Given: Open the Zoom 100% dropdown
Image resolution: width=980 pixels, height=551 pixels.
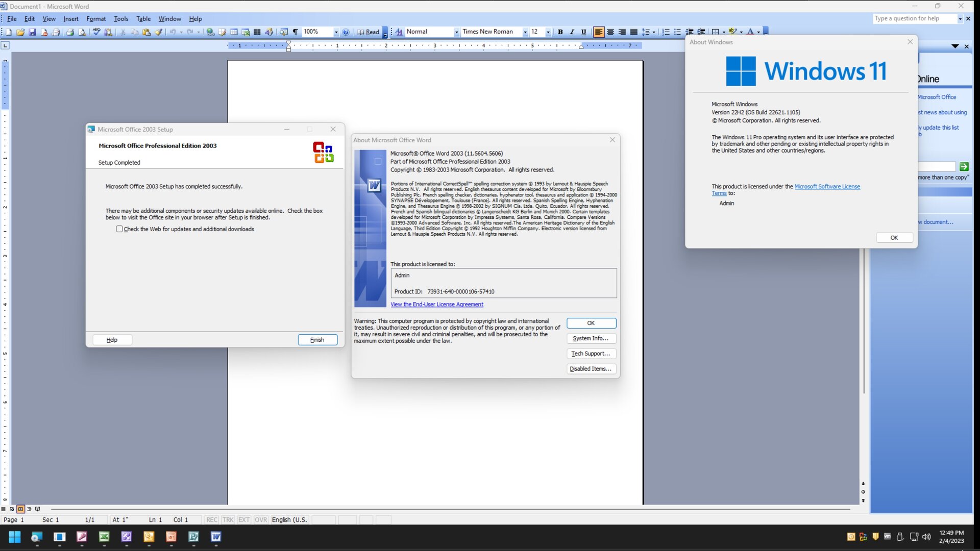Looking at the screenshot, I should coord(336,32).
